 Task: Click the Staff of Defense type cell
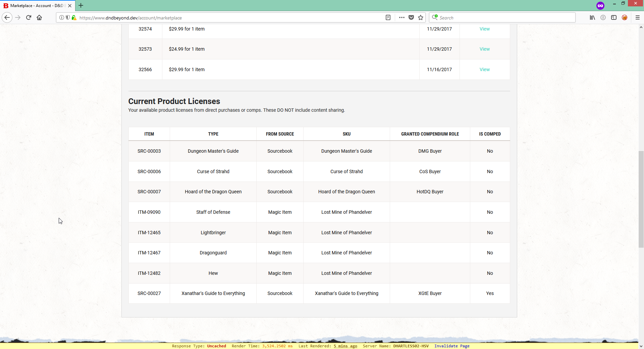point(213,212)
